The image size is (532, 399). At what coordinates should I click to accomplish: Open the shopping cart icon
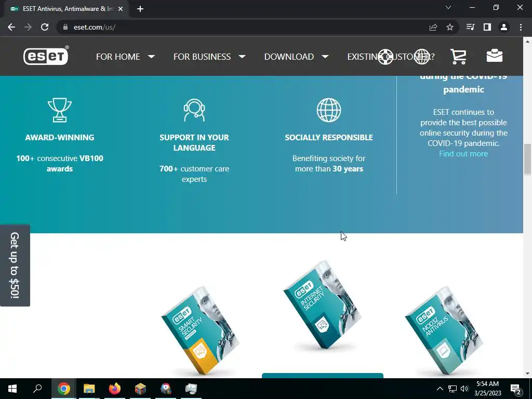[x=458, y=56]
